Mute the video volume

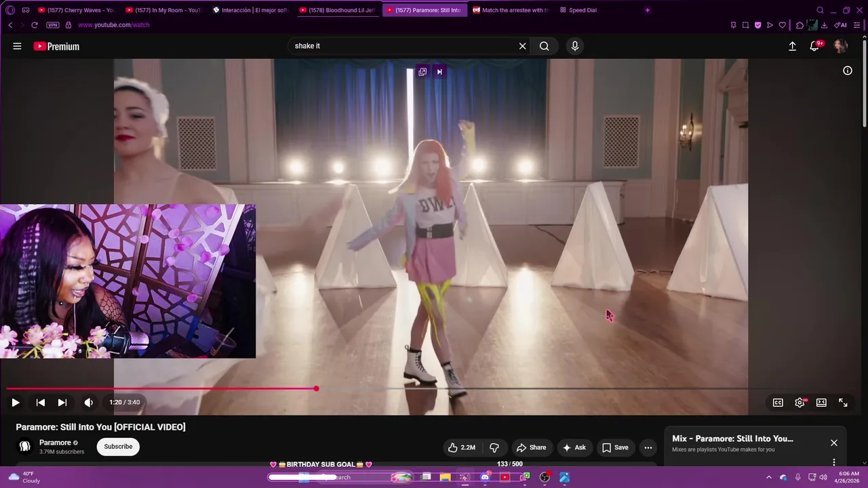[88, 403]
